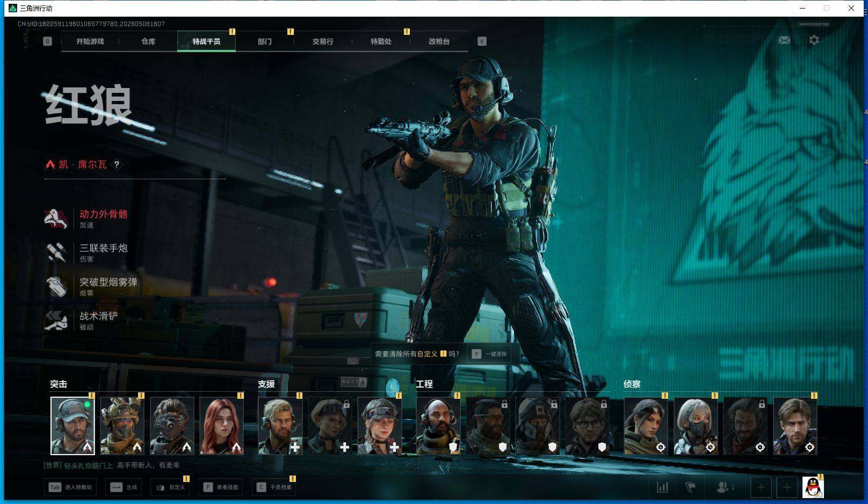Open the mail envelope icon
This screenshot has width=868, height=504.
pos(784,40)
